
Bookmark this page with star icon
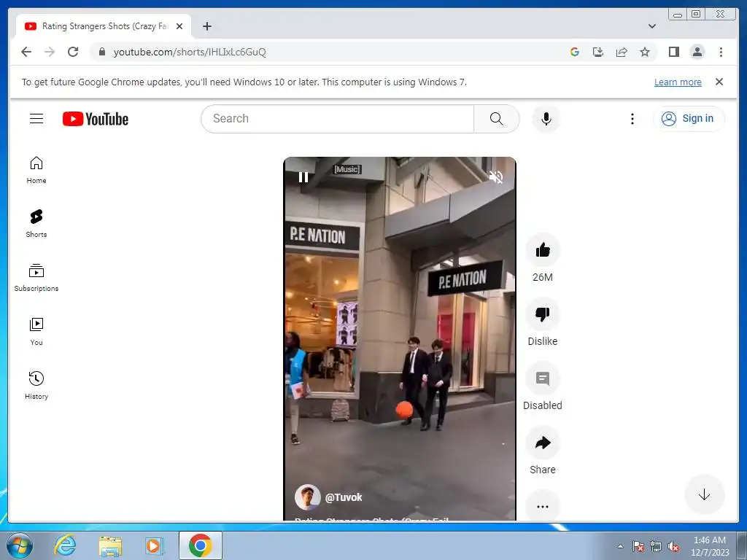click(645, 52)
